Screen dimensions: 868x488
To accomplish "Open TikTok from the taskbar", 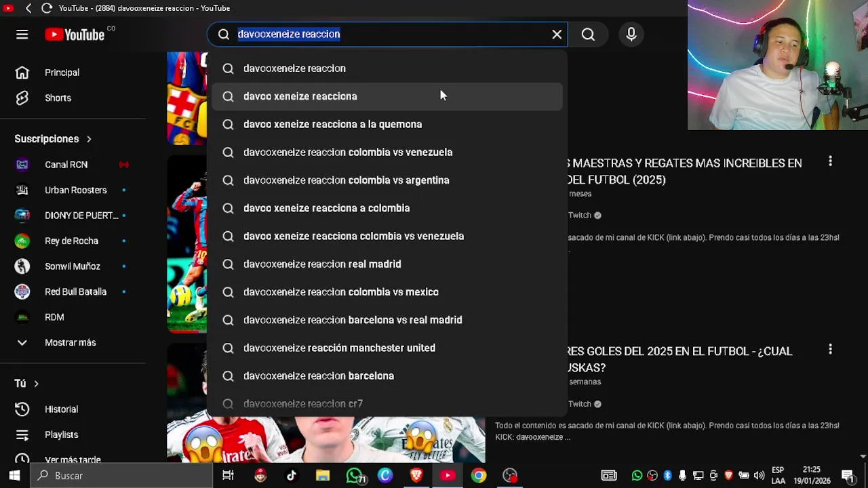I will pyautogui.click(x=292, y=476).
